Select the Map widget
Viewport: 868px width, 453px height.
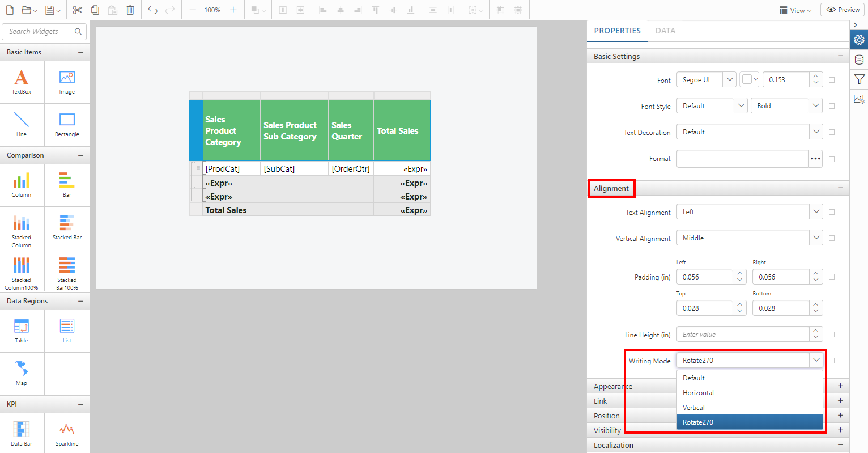(x=22, y=374)
